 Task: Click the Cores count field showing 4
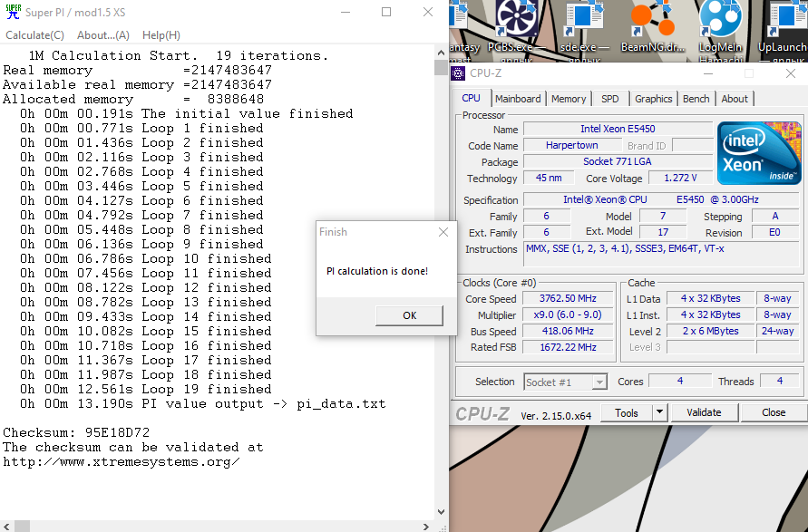click(x=680, y=382)
